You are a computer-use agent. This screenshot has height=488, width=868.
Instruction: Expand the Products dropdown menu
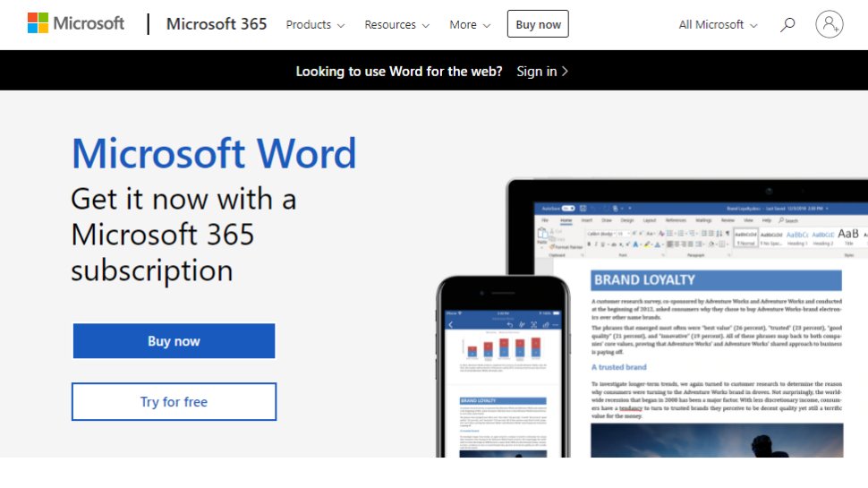315,25
